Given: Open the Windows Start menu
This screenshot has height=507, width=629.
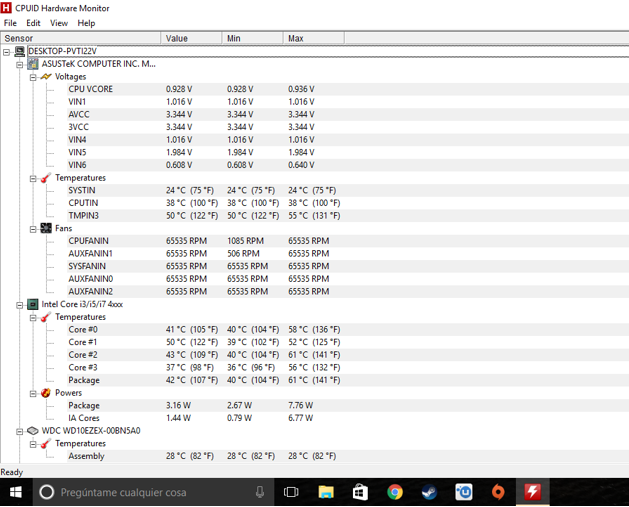Looking at the screenshot, I should [x=16, y=492].
